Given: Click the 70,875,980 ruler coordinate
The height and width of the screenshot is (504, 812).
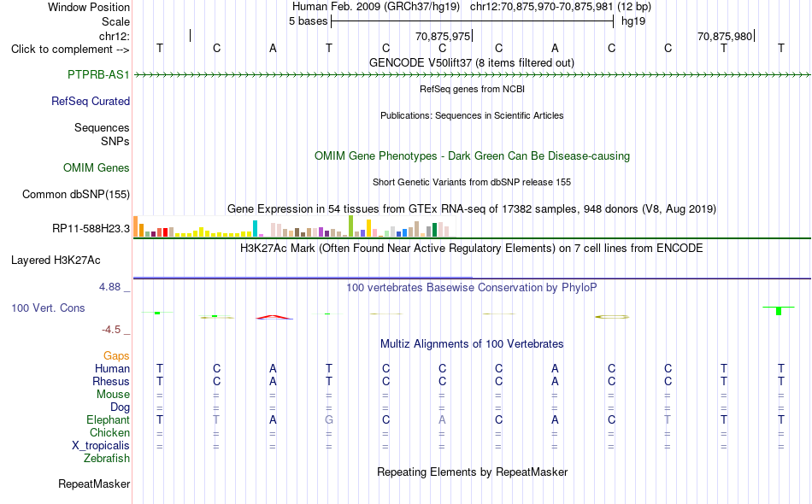Looking at the screenshot, I should (725, 36).
